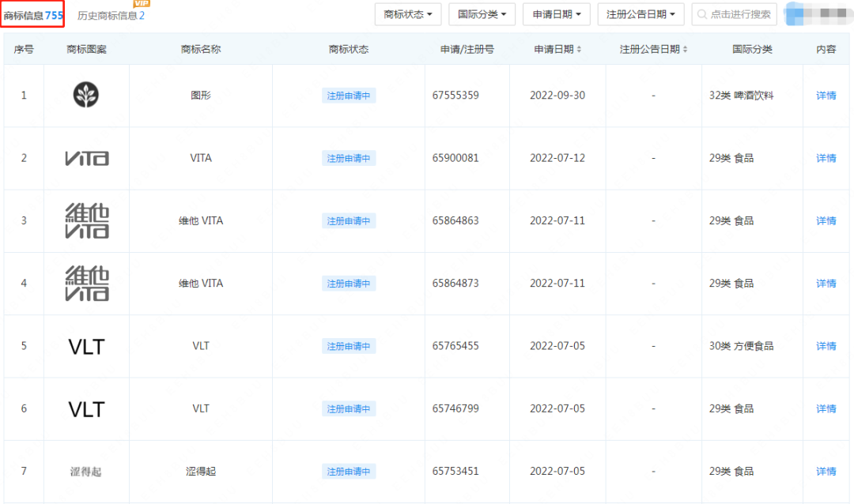Open 详情 for trademark 65864863

(x=826, y=220)
